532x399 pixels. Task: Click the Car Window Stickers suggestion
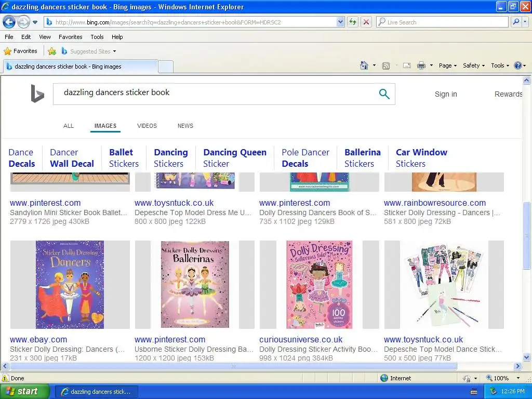click(x=421, y=158)
